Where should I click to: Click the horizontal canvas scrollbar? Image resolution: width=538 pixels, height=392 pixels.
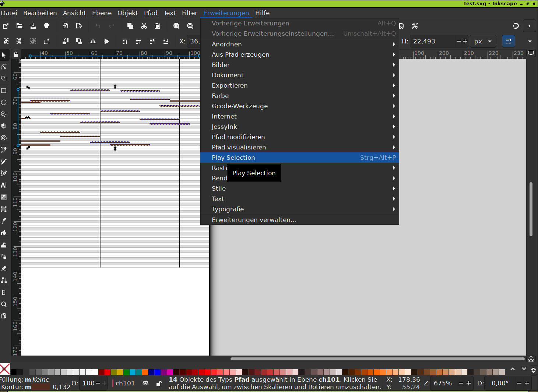[377, 359]
